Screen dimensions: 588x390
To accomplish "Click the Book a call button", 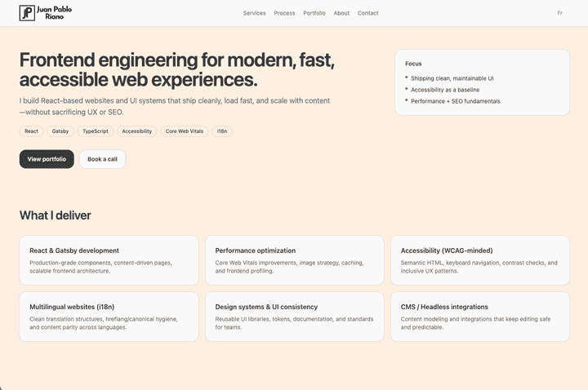I will pos(102,159).
